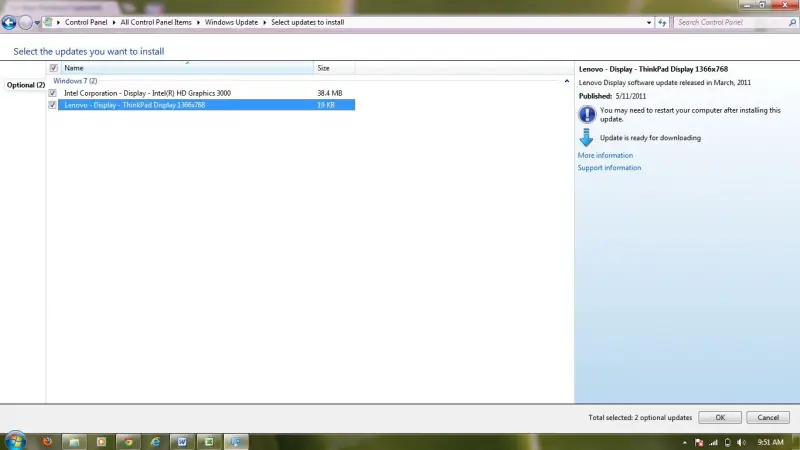Open the address bar history dropdown

[649, 22]
